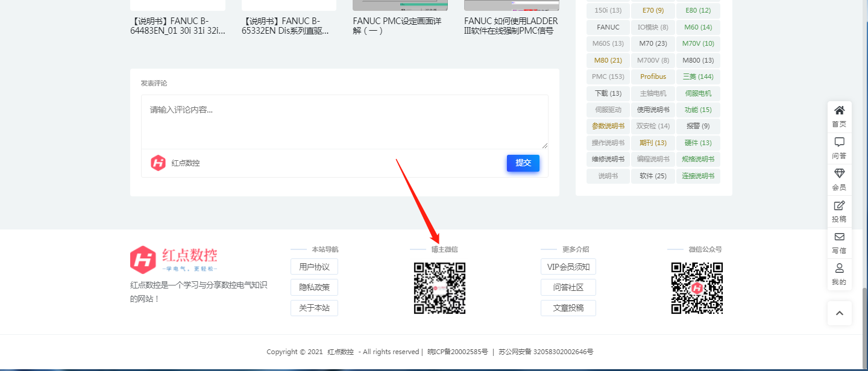The image size is (868, 371).
Task: Select the 伺服电机 tag
Action: click(698, 93)
